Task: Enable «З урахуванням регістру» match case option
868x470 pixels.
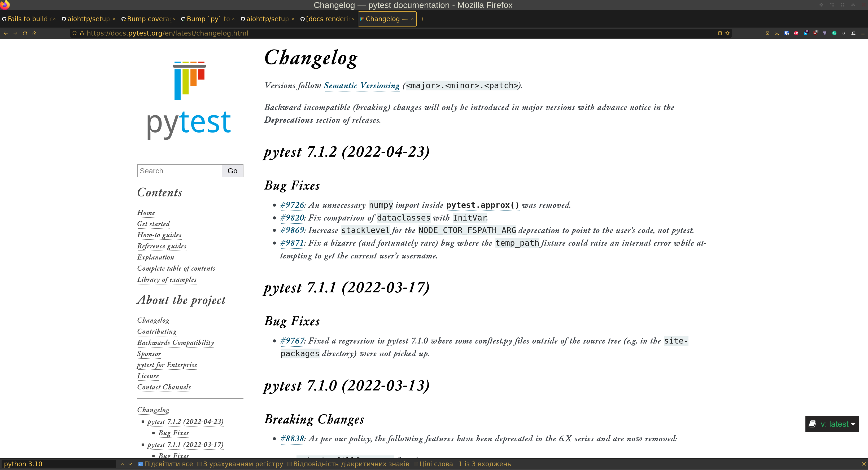Action: 199,464
